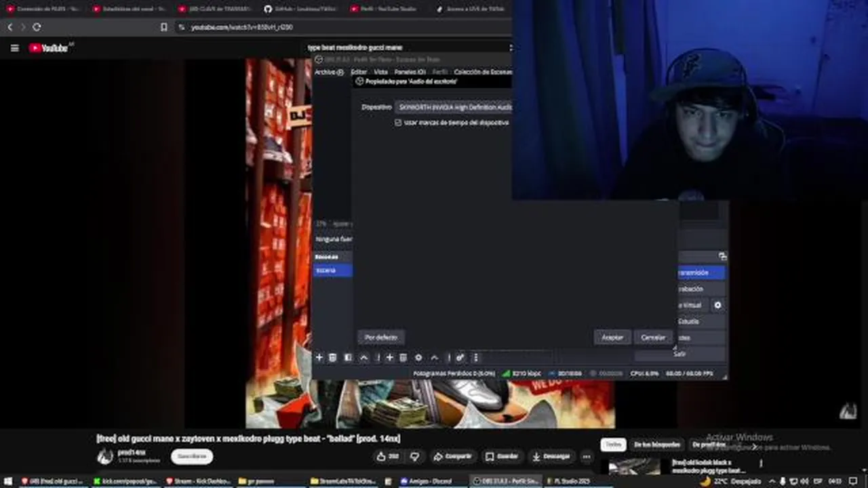Move the scene up with the first up arrow
The height and width of the screenshot is (488, 868).
(363, 357)
